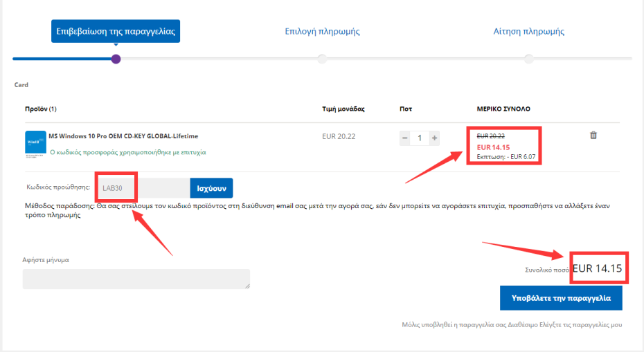Click the total amount EUR 14.15

(x=597, y=268)
